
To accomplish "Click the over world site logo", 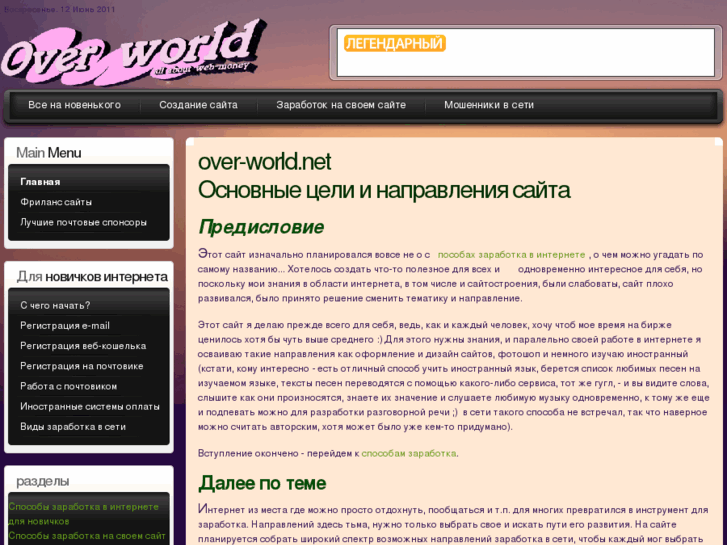I will [x=133, y=54].
